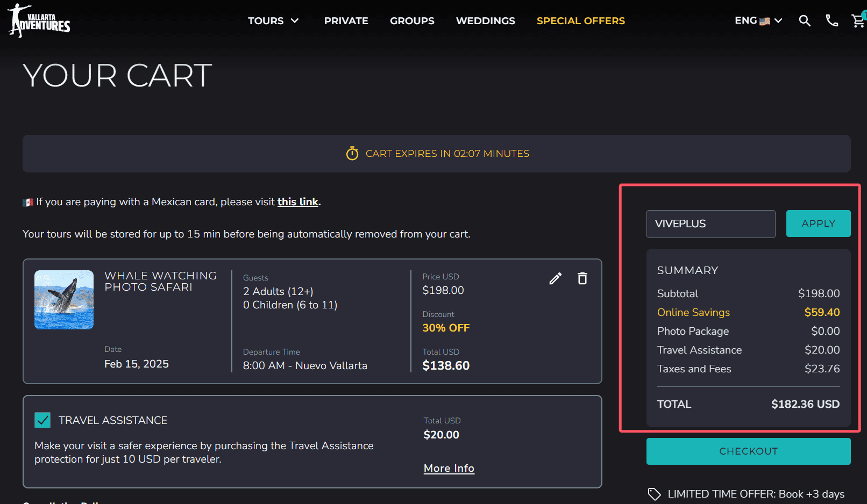Click the limited time offer tag icon

click(x=654, y=494)
